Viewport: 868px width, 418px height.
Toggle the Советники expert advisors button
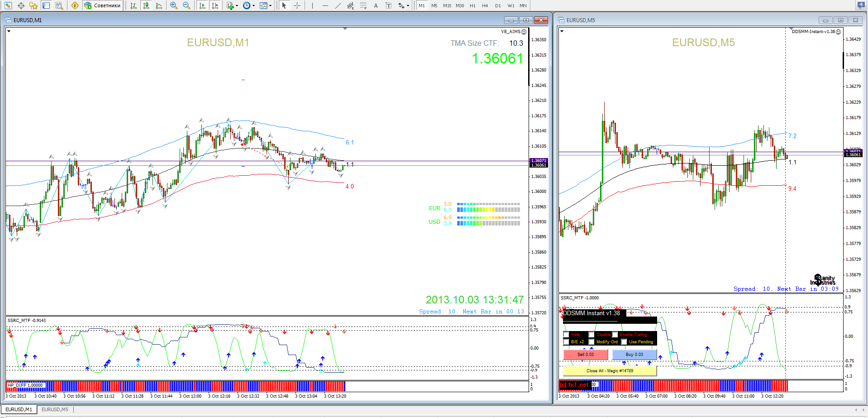click(103, 5)
